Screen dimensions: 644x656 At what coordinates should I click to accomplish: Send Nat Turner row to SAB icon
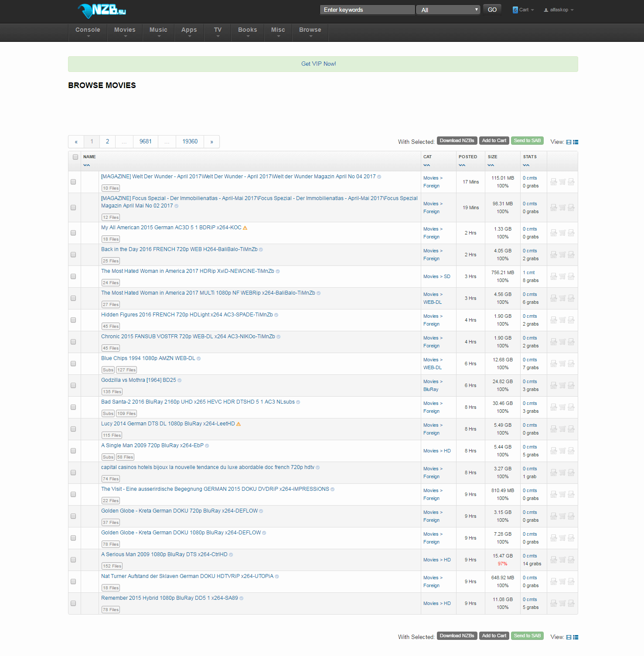coord(571,581)
